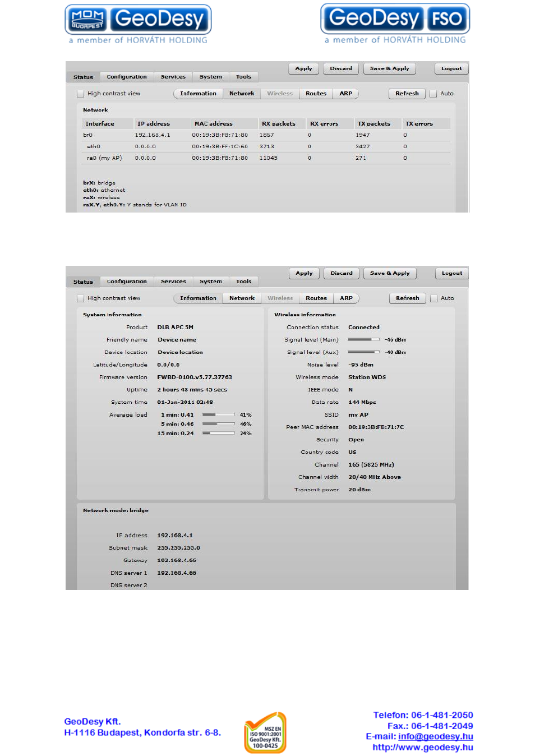Select Network sub-tab above the Network table
The image size is (535, 756).
point(242,94)
